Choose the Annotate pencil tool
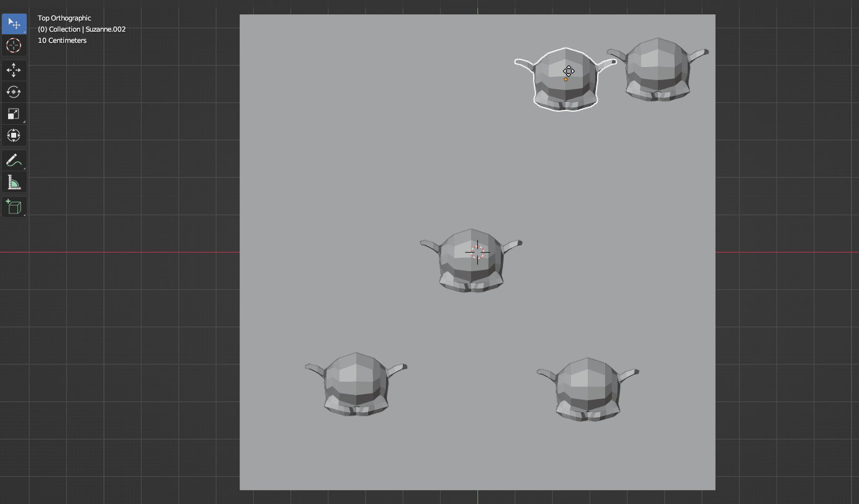 click(14, 160)
